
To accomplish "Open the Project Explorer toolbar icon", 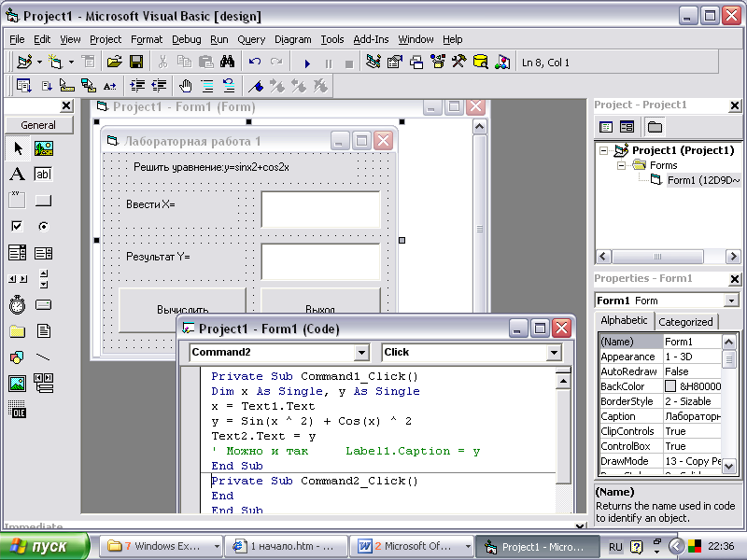I will point(373,62).
